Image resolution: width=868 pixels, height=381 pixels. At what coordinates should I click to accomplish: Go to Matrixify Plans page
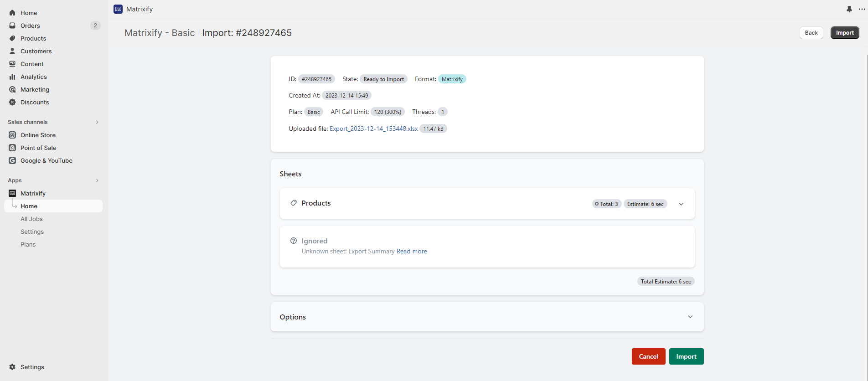[x=28, y=244]
